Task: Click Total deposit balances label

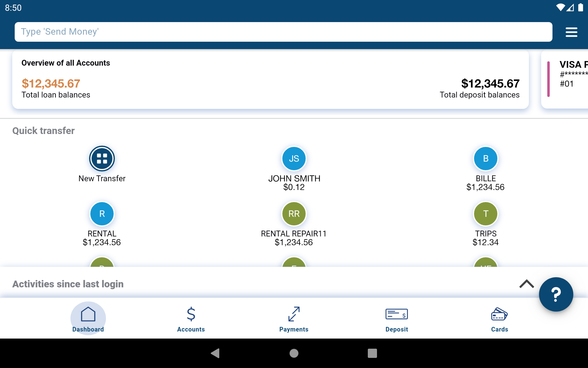Action: tap(480, 95)
